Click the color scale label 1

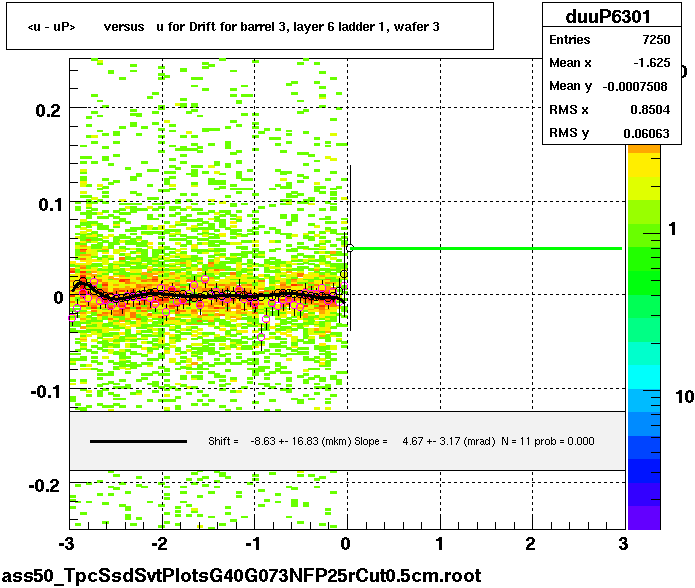tap(673, 229)
